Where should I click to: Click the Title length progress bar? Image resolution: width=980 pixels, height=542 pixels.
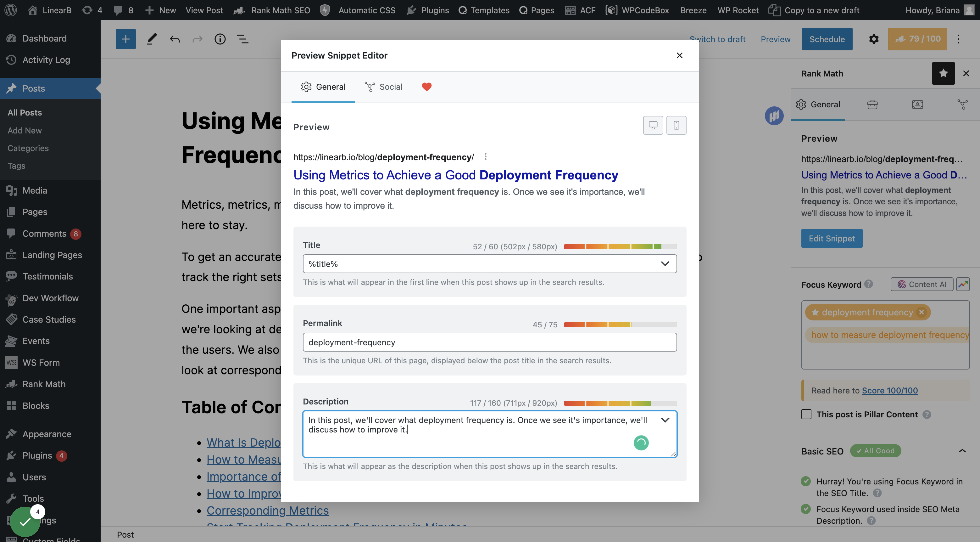pyautogui.click(x=620, y=247)
